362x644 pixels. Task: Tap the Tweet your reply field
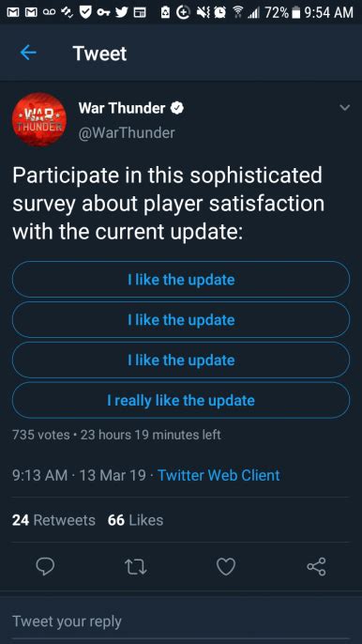coord(181,621)
